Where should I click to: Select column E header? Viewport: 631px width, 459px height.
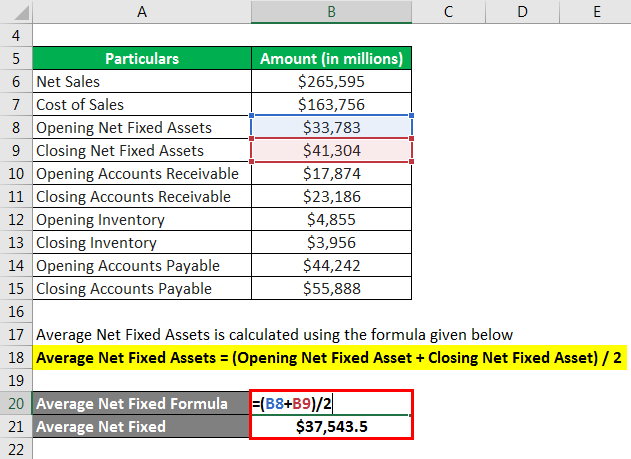tap(596, 12)
